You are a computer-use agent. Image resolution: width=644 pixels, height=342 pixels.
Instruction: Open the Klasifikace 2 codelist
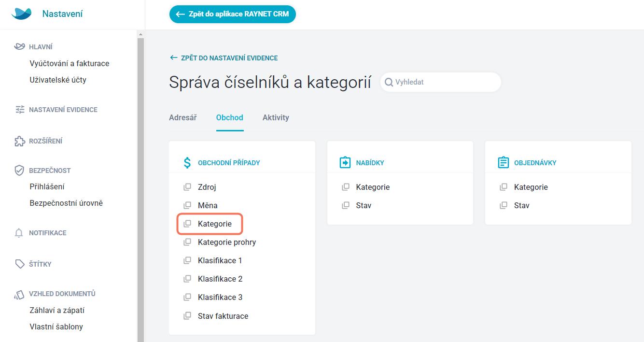coord(220,279)
